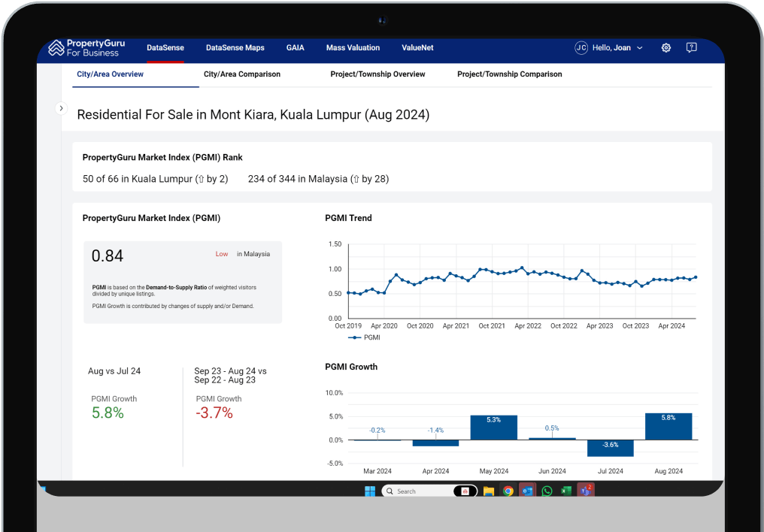Expand the collapsed sidebar chevron

(61, 108)
